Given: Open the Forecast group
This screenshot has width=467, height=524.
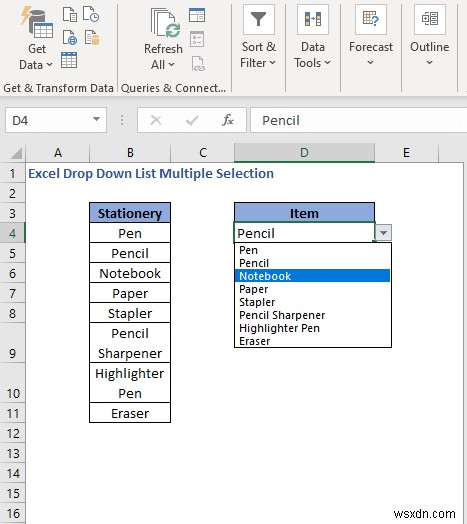Looking at the screenshot, I should [x=371, y=36].
